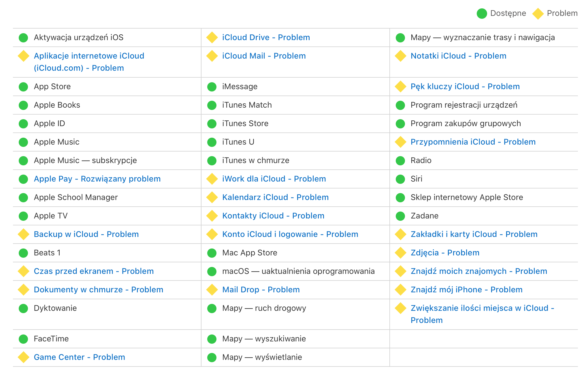Click green status dot beside Apple Pay
The width and height of the screenshot is (588, 372).
(23, 179)
